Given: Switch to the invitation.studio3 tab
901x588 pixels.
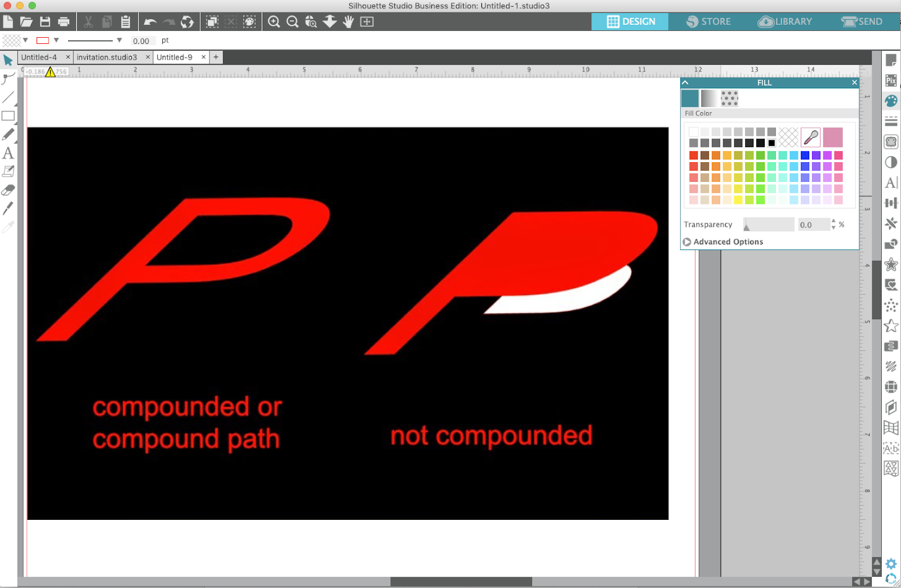Looking at the screenshot, I should click(107, 57).
